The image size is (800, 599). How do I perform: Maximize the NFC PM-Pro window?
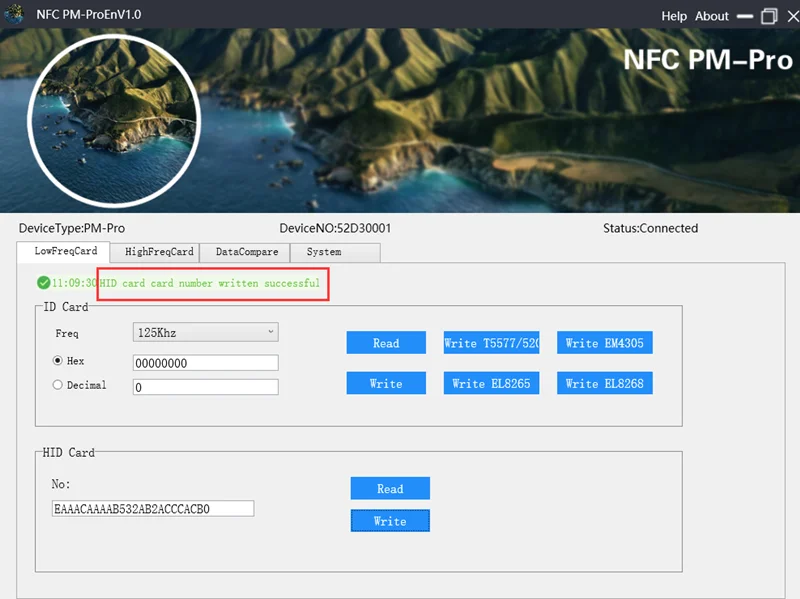click(x=769, y=16)
